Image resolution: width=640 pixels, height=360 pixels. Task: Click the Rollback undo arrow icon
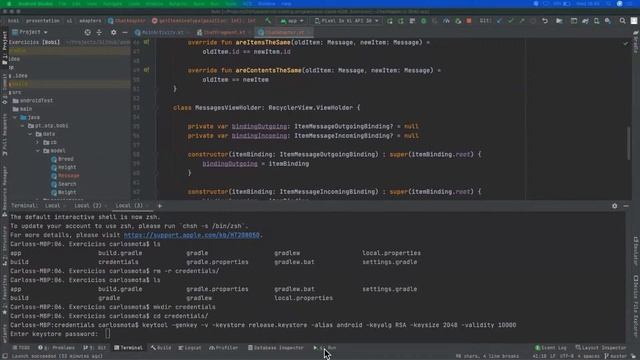(x=545, y=21)
